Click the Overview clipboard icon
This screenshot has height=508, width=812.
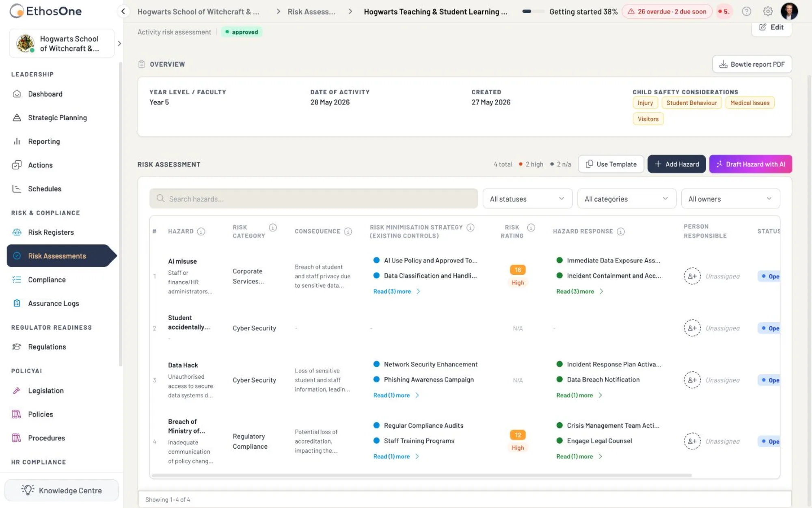pyautogui.click(x=141, y=64)
